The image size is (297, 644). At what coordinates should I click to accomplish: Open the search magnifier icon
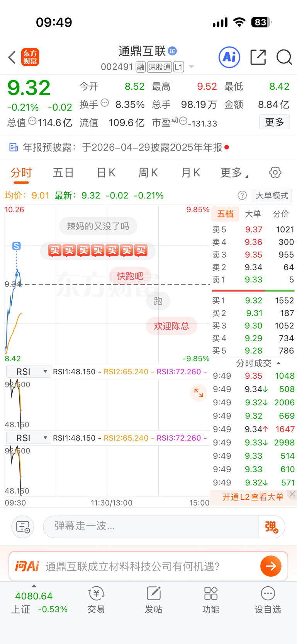pos(284,57)
